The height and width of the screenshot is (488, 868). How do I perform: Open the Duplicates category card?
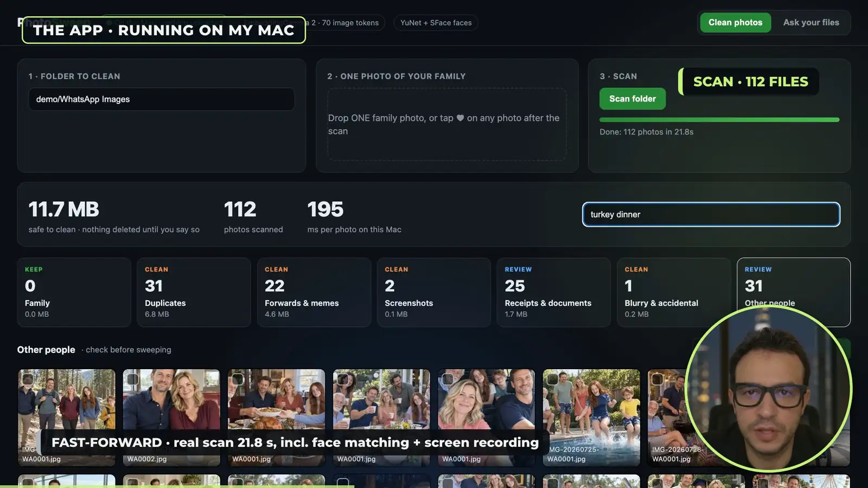click(194, 292)
